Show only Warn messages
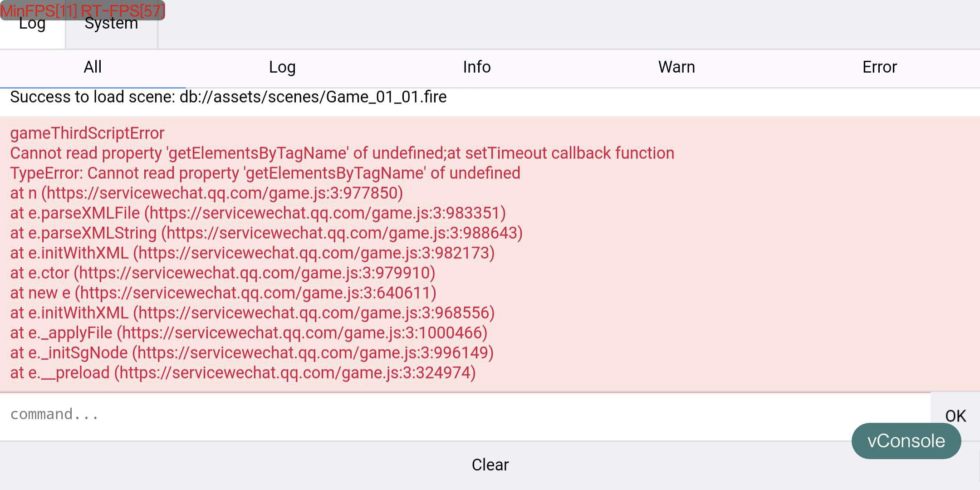This screenshot has height=490, width=980. pos(676,67)
